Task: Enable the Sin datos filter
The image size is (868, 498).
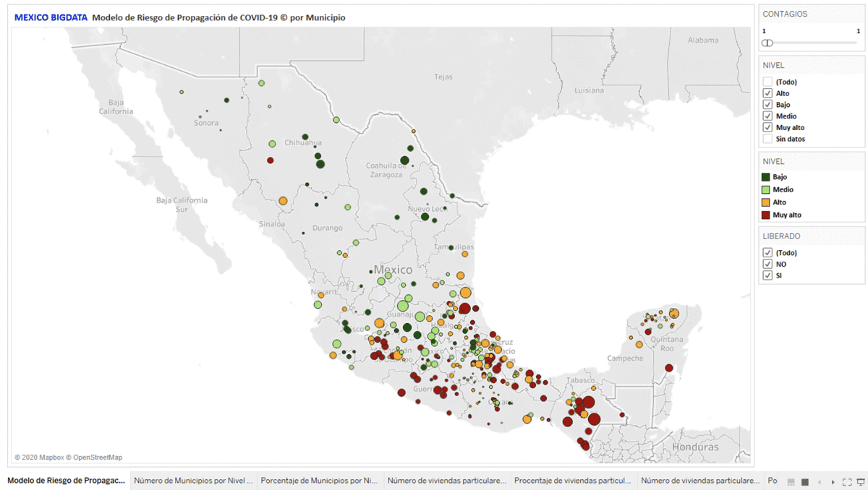Action: pos(767,139)
